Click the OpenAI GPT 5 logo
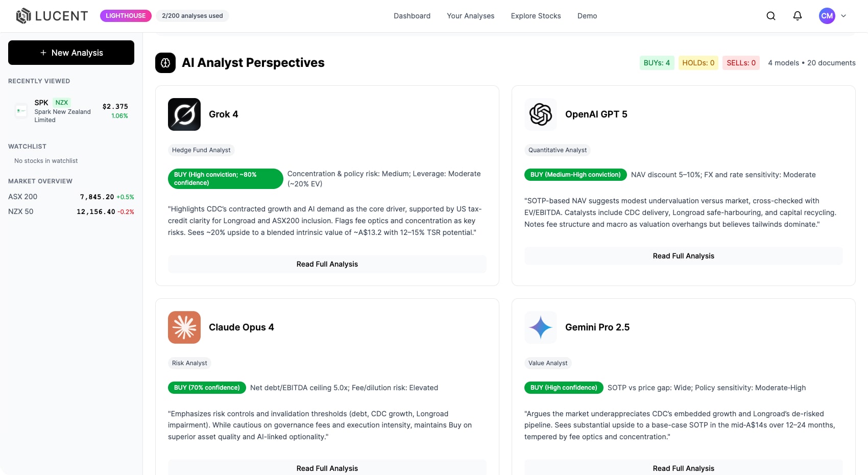The height and width of the screenshot is (475, 868). coord(541,114)
